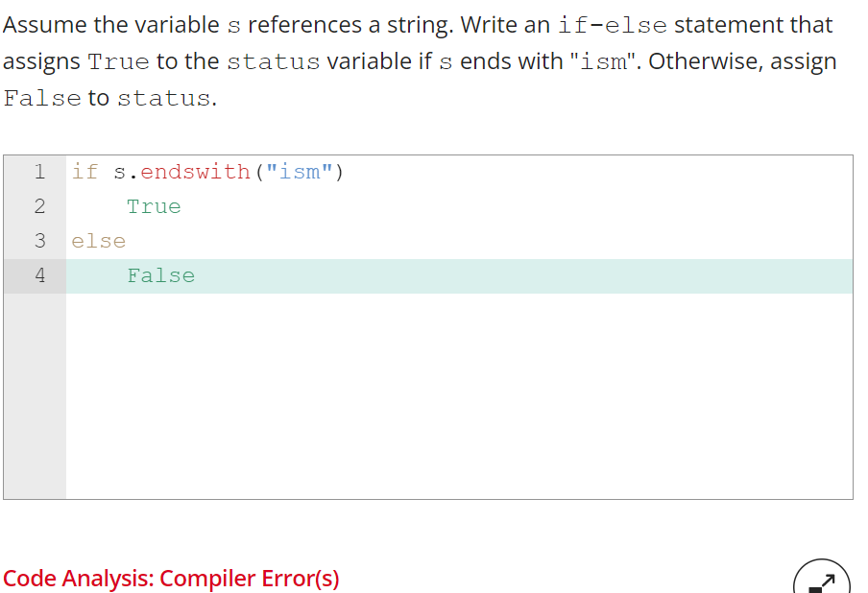The height and width of the screenshot is (593, 868).
Task: Click line number 3 in the gutter
Action: tap(39, 241)
